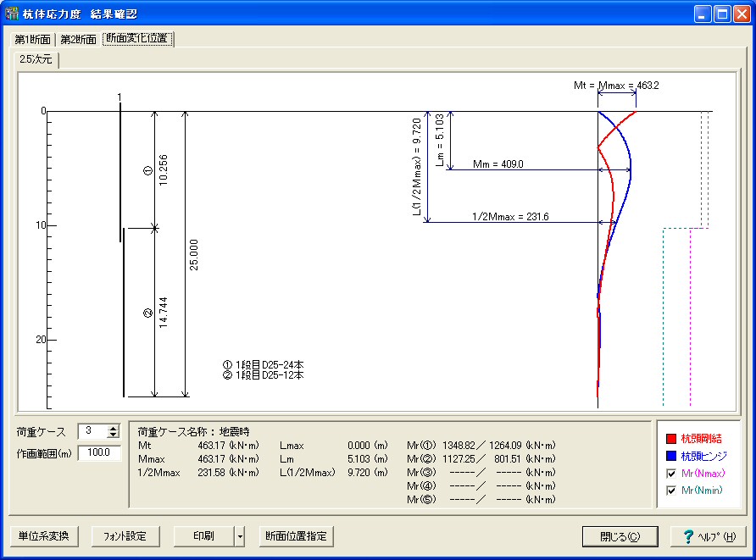Switch to the 第2断面 tab
756x560 pixels.
click(78, 39)
